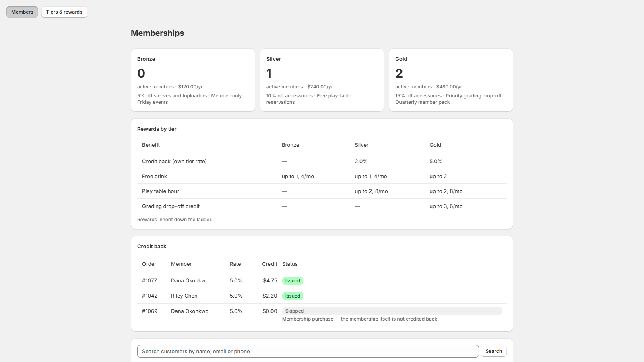Image resolution: width=644 pixels, height=362 pixels.
Task: Select the Silver membership card title
Action: coord(273,59)
